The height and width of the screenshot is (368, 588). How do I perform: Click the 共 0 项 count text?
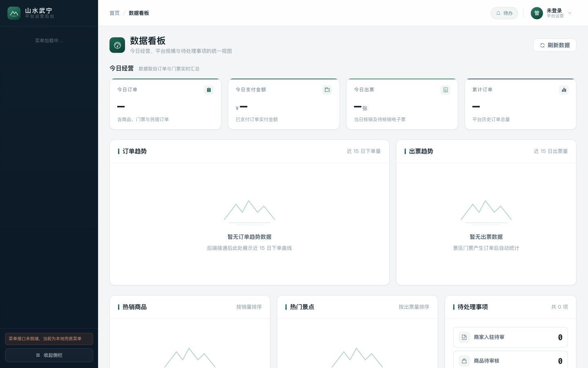[559, 307]
